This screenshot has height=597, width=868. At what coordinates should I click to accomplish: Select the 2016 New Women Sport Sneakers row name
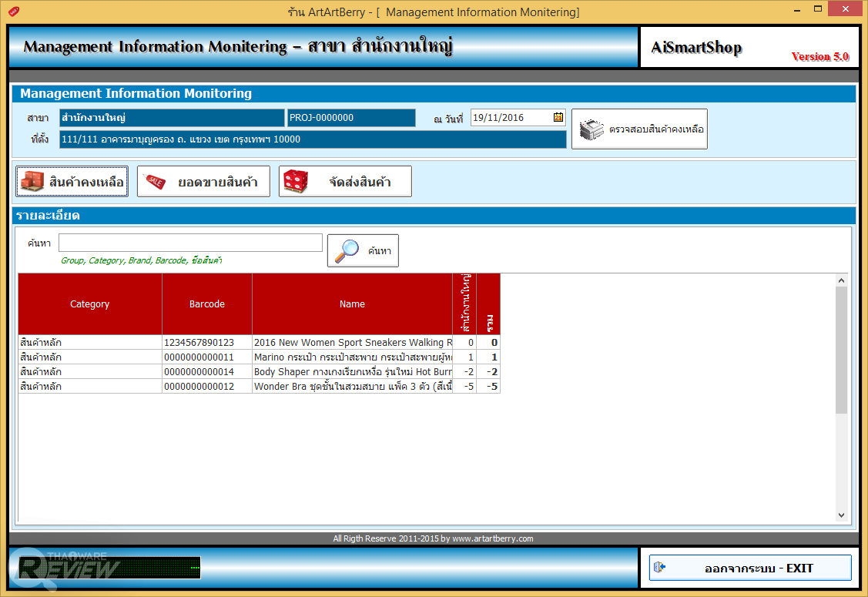352,342
